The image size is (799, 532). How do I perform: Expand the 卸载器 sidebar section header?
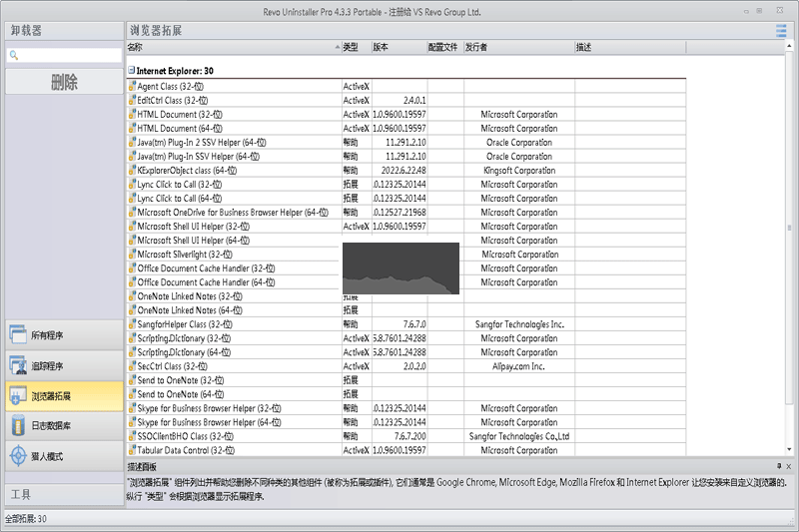coord(64,31)
